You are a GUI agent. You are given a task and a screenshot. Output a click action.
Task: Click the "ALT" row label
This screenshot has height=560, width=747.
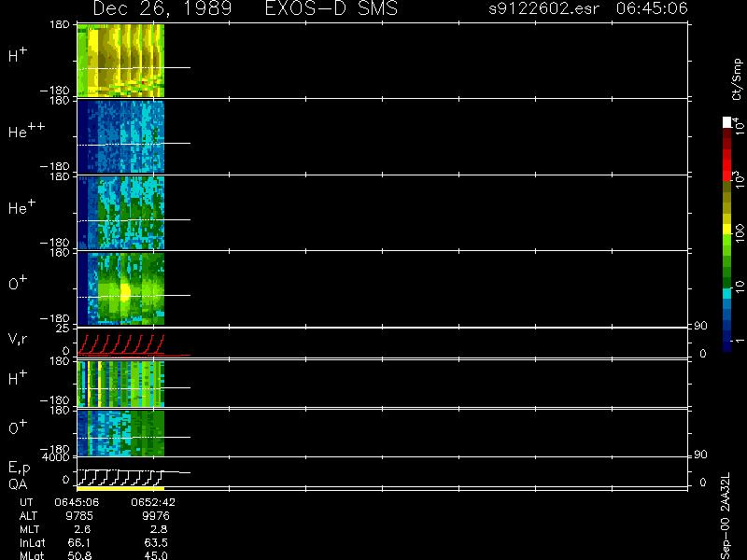pos(28,516)
